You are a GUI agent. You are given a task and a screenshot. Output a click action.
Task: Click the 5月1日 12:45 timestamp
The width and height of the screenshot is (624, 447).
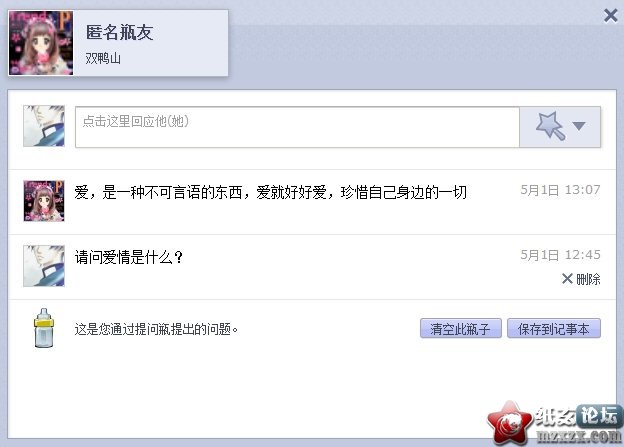tap(560, 255)
